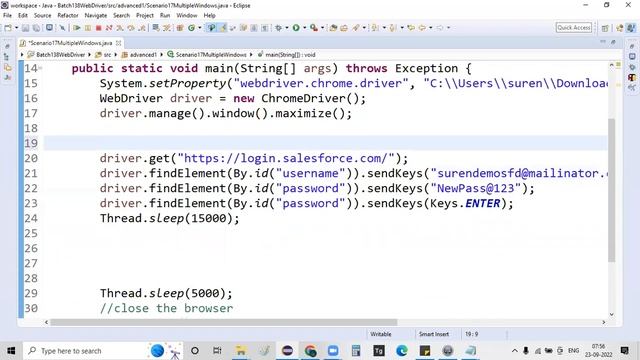Click the green New Java Class icon
Viewport: 640px width, 360px height.
tap(191, 28)
